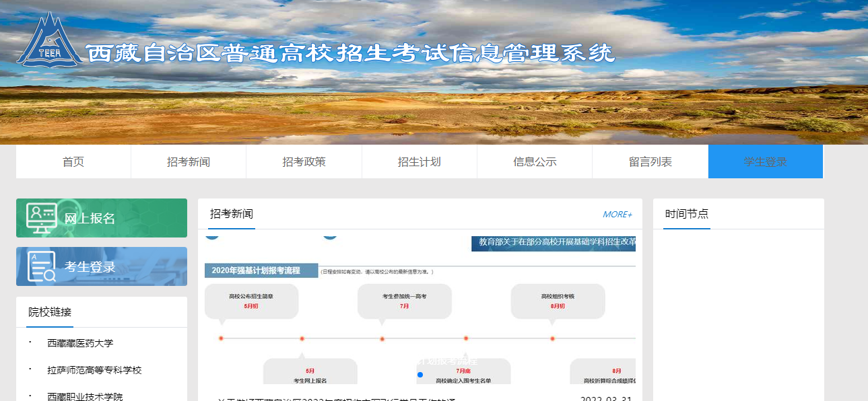The width and height of the screenshot is (868, 401).
Task: Open the 招考政策 navigation item
Action: [x=304, y=162]
